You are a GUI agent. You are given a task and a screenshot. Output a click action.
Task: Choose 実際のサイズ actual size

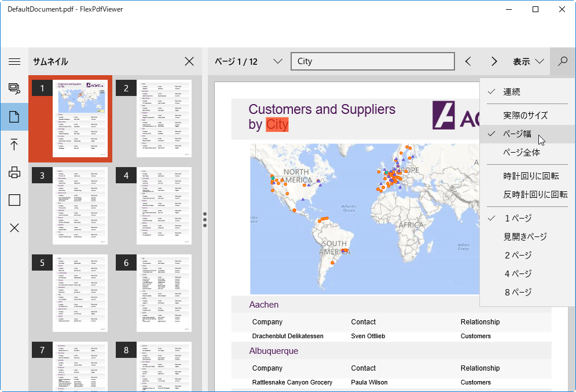coord(527,116)
